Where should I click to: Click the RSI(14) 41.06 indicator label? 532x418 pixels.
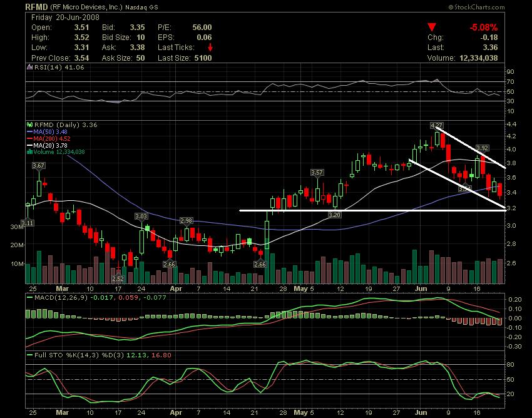(59, 67)
